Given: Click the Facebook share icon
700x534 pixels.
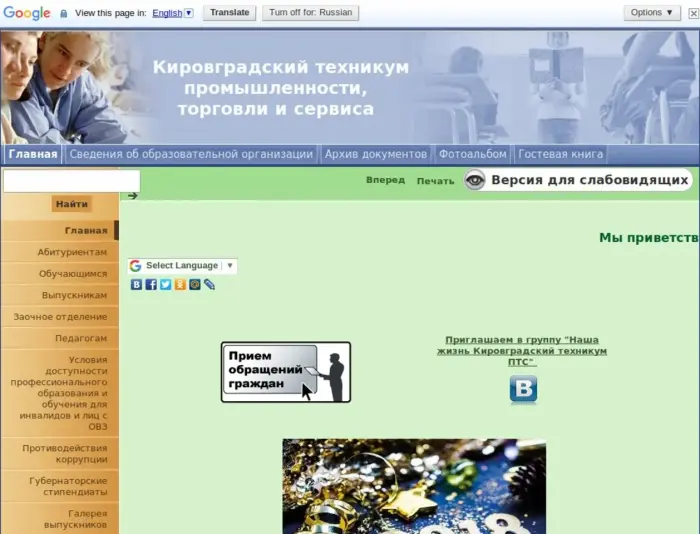Looking at the screenshot, I should (x=151, y=285).
